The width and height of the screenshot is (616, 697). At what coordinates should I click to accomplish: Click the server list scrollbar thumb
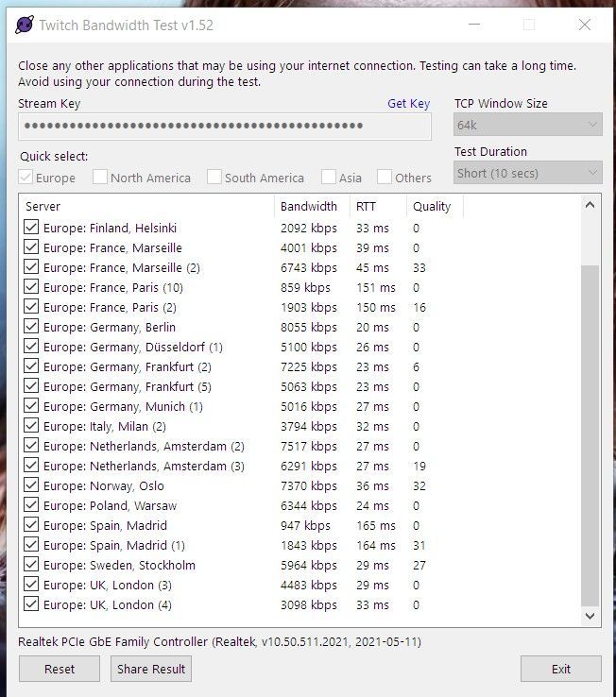click(x=590, y=434)
